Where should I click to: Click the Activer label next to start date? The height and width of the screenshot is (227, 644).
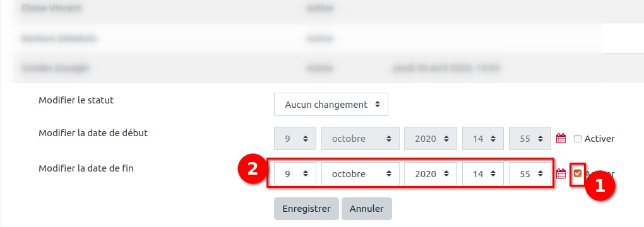[599, 139]
